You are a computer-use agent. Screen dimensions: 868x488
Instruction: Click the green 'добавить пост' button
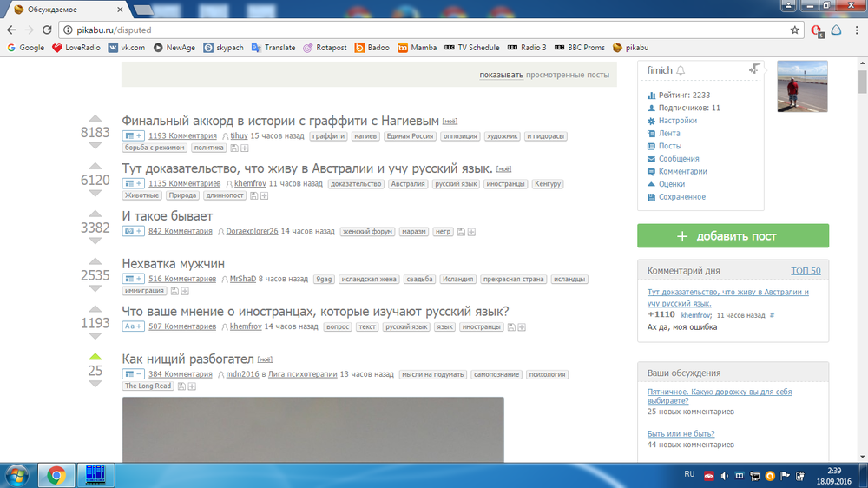pyautogui.click(x=733, y=236)
